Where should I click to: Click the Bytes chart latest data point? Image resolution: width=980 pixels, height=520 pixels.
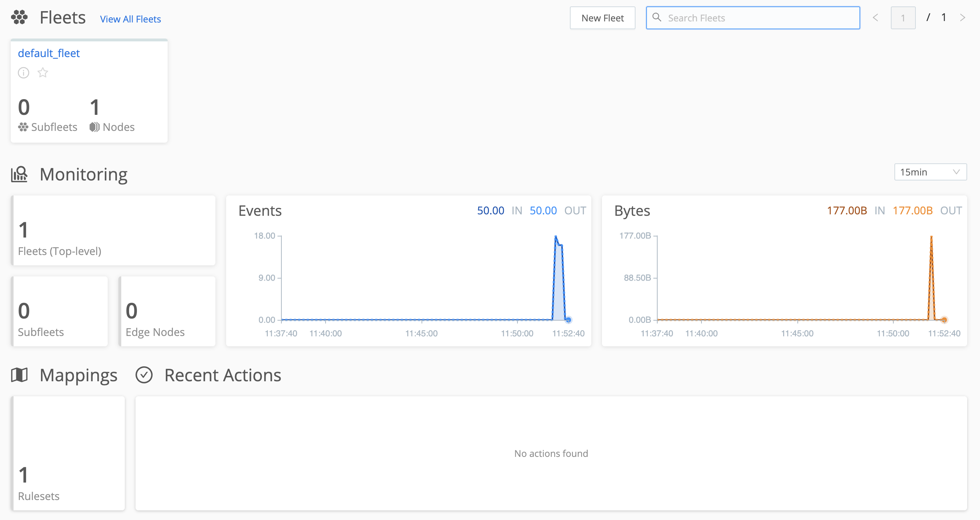[x=944, y=320]
